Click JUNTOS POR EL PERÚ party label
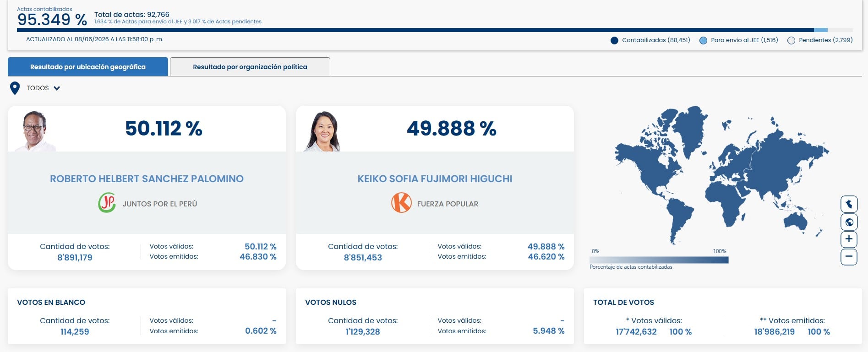The width and height of the screenshot is (868, 352). pos(160,204)
